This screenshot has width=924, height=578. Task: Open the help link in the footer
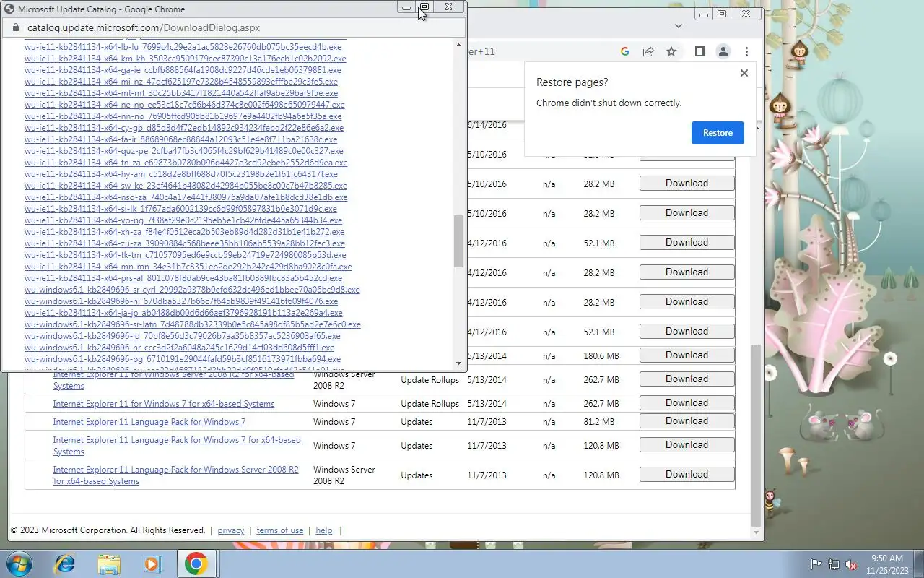[x=324, y=530]
